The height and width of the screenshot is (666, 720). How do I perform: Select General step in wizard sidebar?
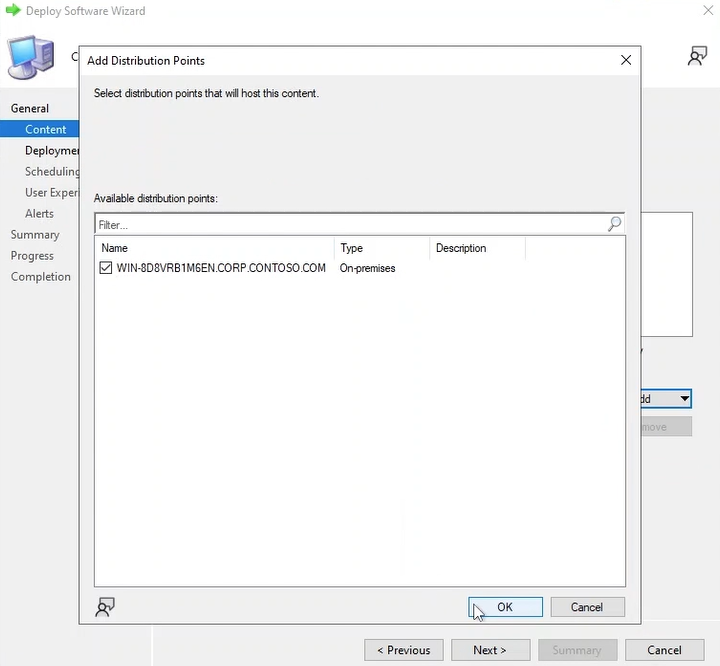30,108
